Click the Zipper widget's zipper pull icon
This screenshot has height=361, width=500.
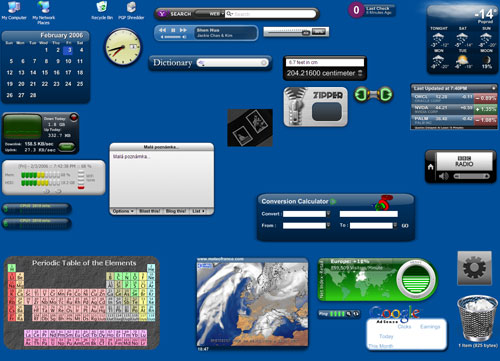coord(295,107)
